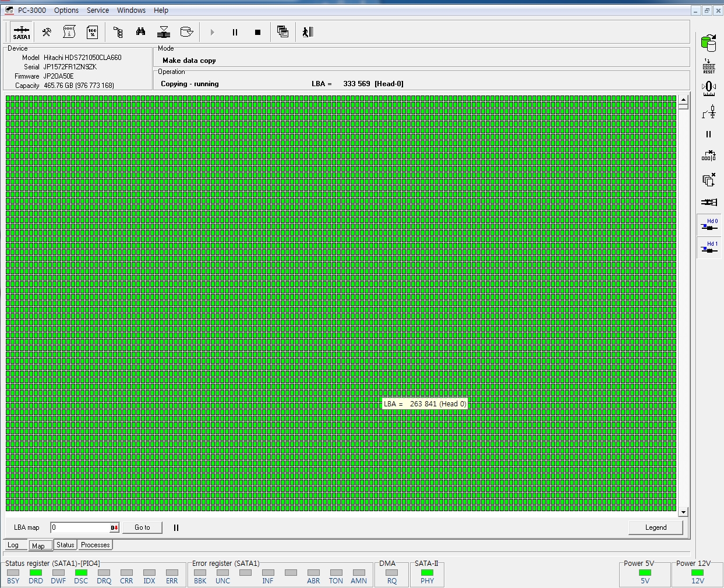724x588 pixels.
Task: Open the crossed hammer and wrench tools icon
Action: pyautogui.click(x=47, y=32)
